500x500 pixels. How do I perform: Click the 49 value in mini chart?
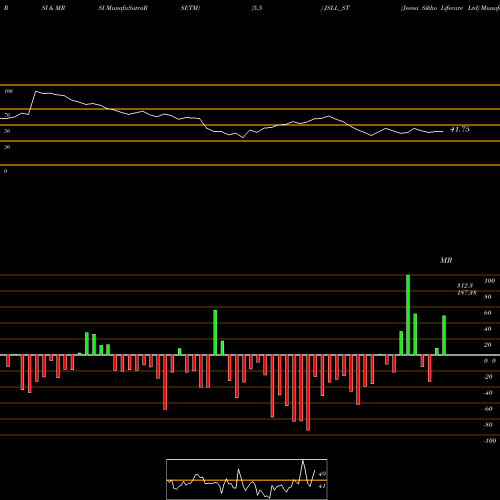tap(322, 474)
